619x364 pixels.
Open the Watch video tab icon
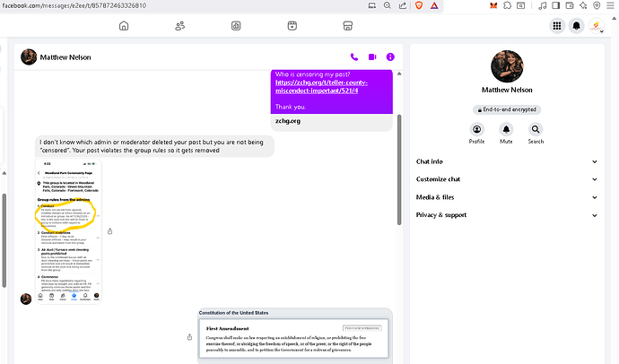pyautogui.click(x=236, y=26)
